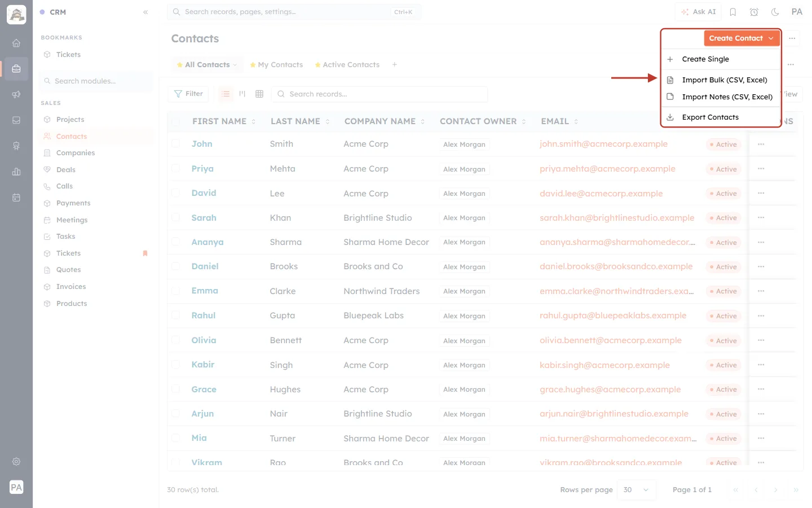
Task: Select the checkbox for John Smith
Action: click(175, 144)
